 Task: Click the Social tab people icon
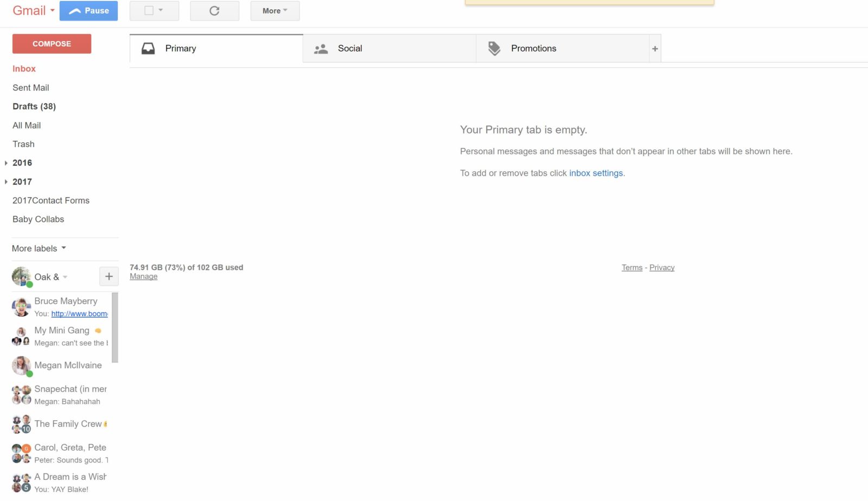click(320, 48)
